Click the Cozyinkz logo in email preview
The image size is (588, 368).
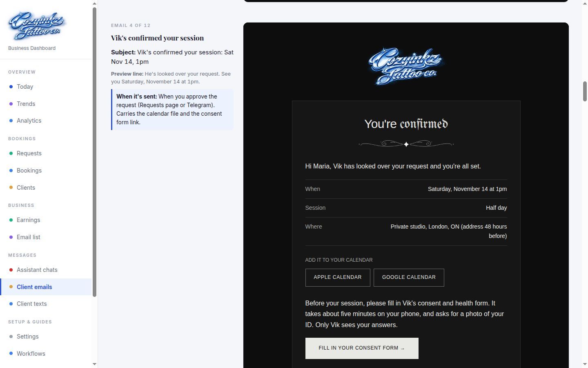[x=406, y=67]
